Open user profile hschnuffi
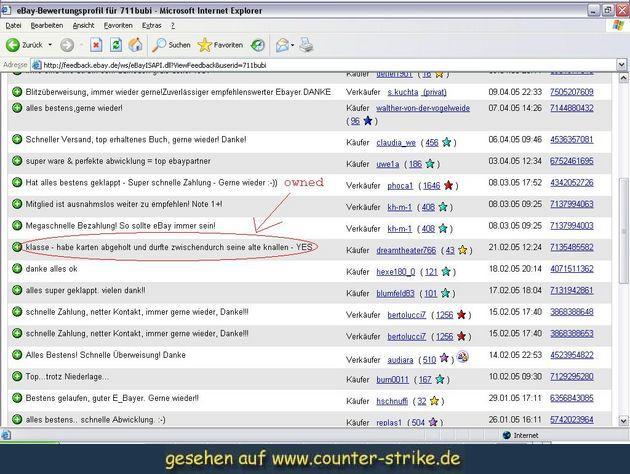This screenshot has height=474, width=630. pos(392,401)
